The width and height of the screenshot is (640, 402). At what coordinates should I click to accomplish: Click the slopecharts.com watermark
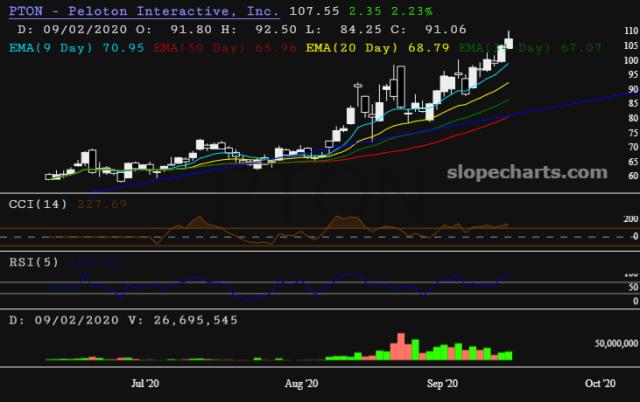527,172
